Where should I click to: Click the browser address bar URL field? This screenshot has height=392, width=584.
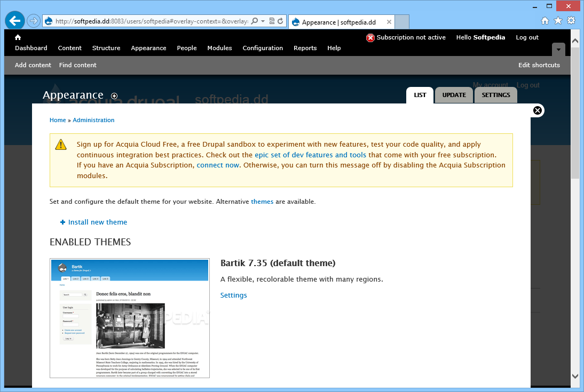click(x=152, y=21)
